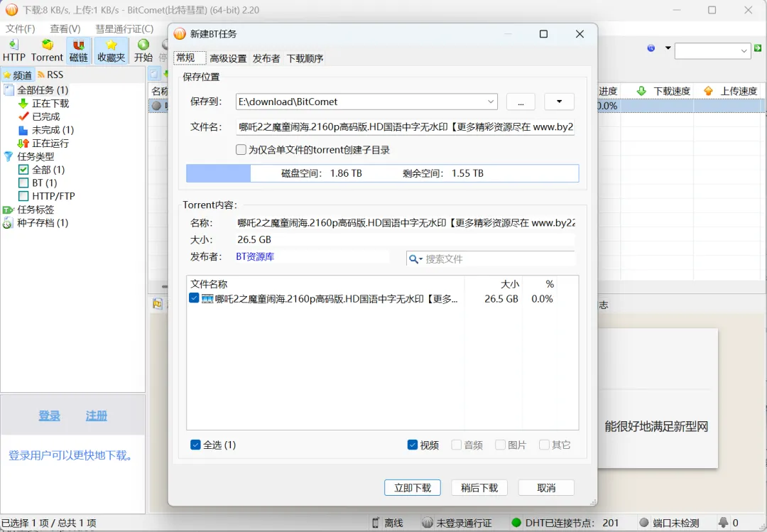The image size is (767, 532).
Task: Toggle 全部 (1) task type checkbox
Action: (23, 170)
